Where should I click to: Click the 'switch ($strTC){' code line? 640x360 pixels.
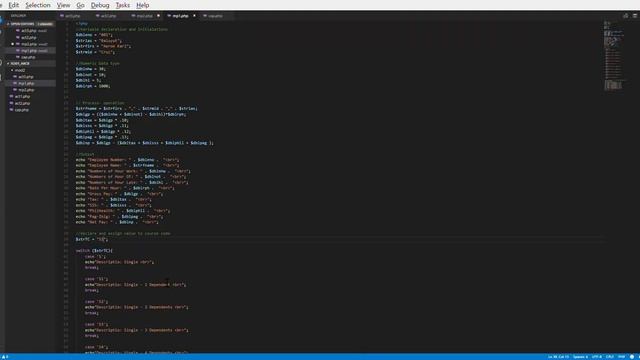[x=94, y=251]
